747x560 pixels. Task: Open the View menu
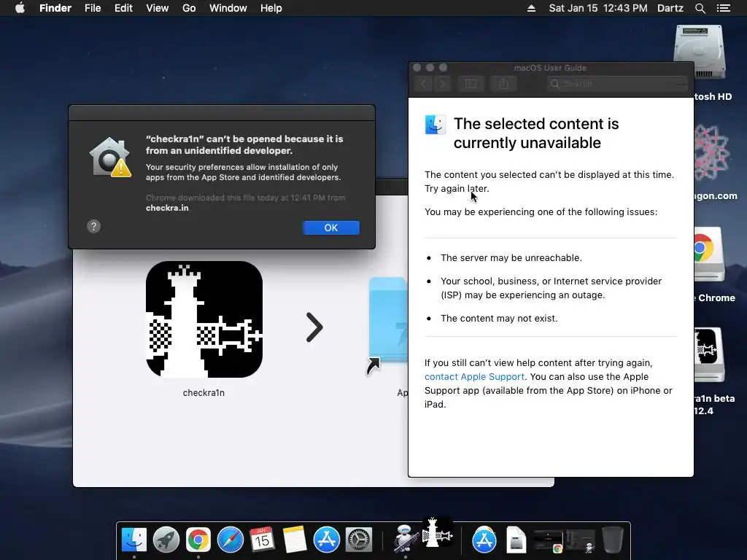[158, 8]
